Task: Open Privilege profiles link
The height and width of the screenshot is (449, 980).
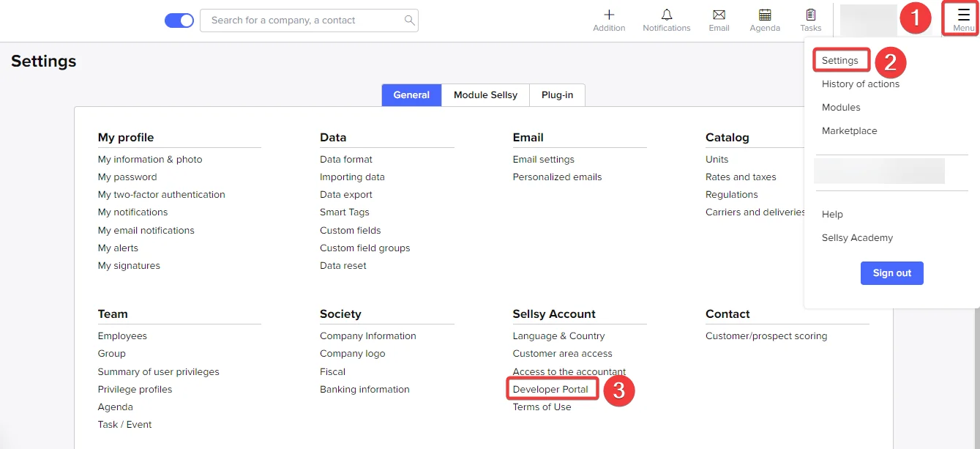Action: tap(135, 389)
